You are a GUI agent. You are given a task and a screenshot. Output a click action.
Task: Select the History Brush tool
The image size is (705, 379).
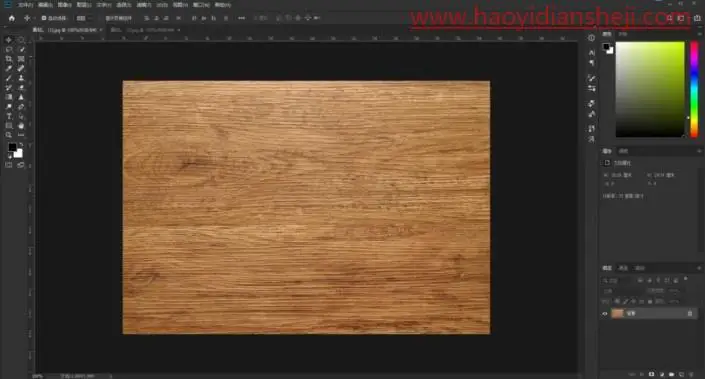coord(9,88)
